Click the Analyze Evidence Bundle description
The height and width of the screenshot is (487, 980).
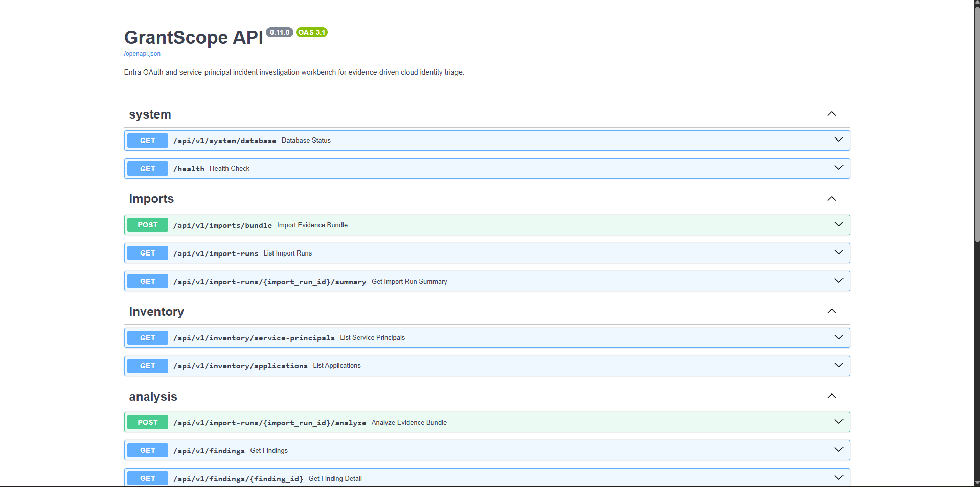point(409,423)
